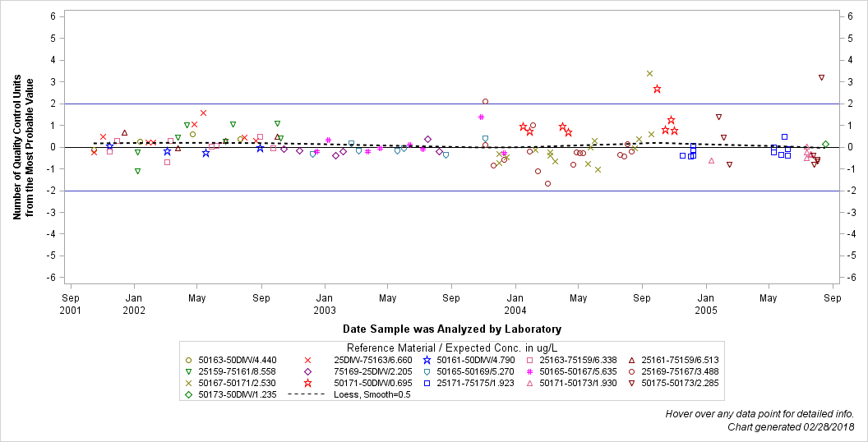Click the legend title Reference Material / Expected Conc.
Viewport: 868px width, 442px height.
(451, 348)
